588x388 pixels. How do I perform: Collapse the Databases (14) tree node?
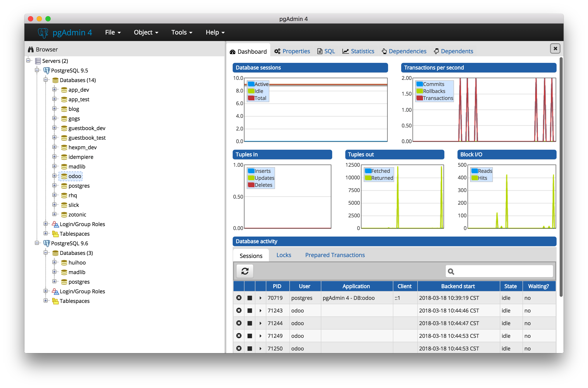(46, 80)
